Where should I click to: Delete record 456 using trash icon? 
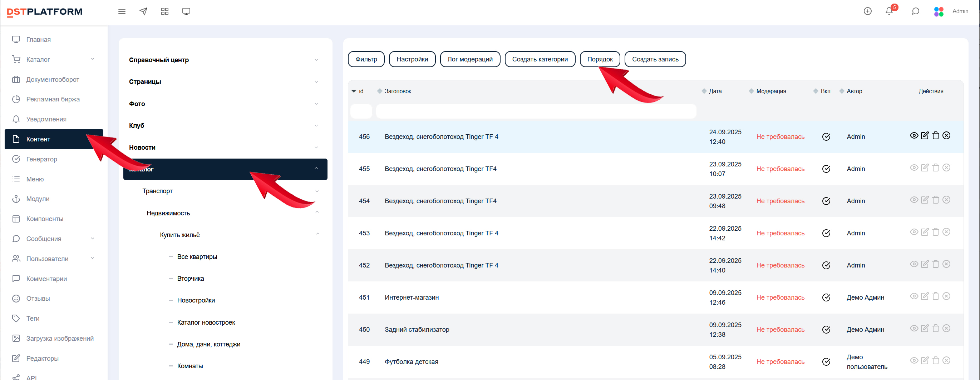(x=936, y=136)
